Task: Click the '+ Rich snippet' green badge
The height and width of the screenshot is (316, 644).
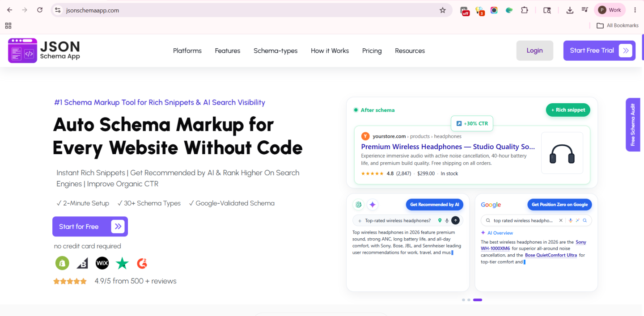Action: [x=568, y=110]
